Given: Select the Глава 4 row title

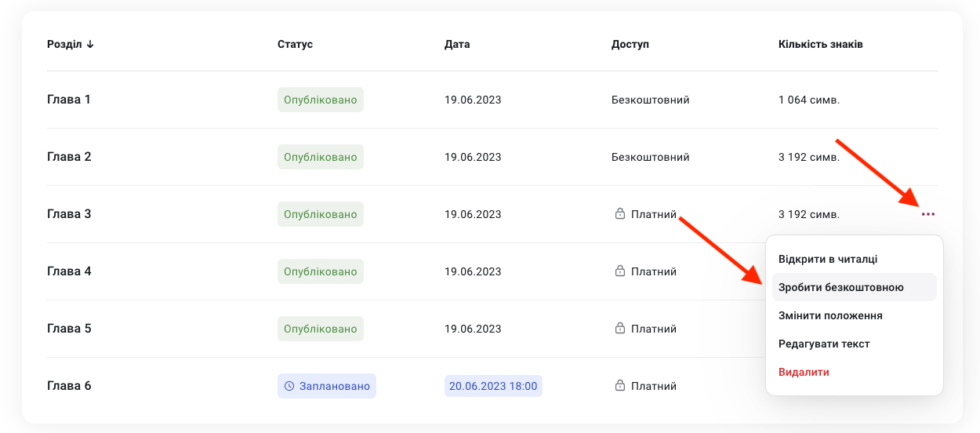Looking at the screenshot, I should point(69,271).
